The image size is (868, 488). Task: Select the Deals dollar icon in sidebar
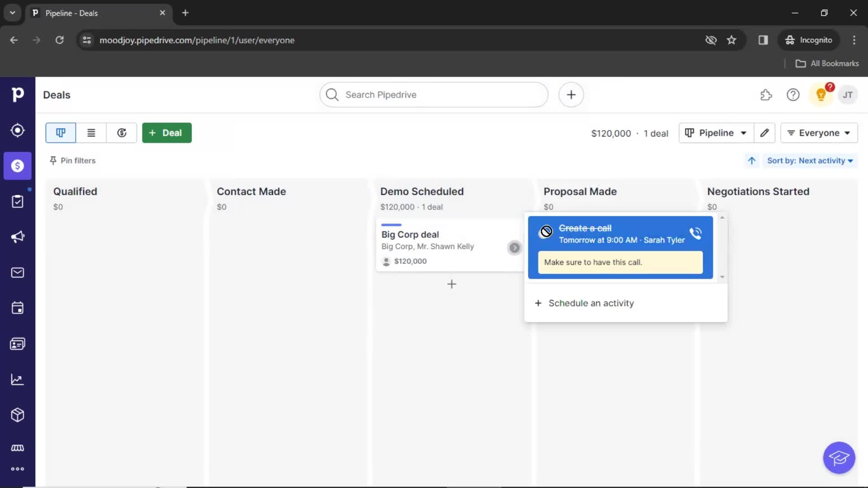18,166
